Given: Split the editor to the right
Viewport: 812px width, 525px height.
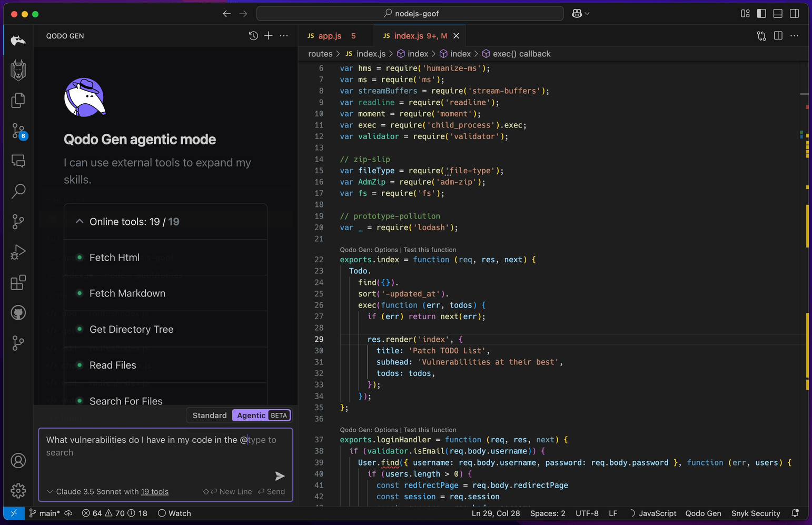Looking at the screenshot, I should click(778, 36).
